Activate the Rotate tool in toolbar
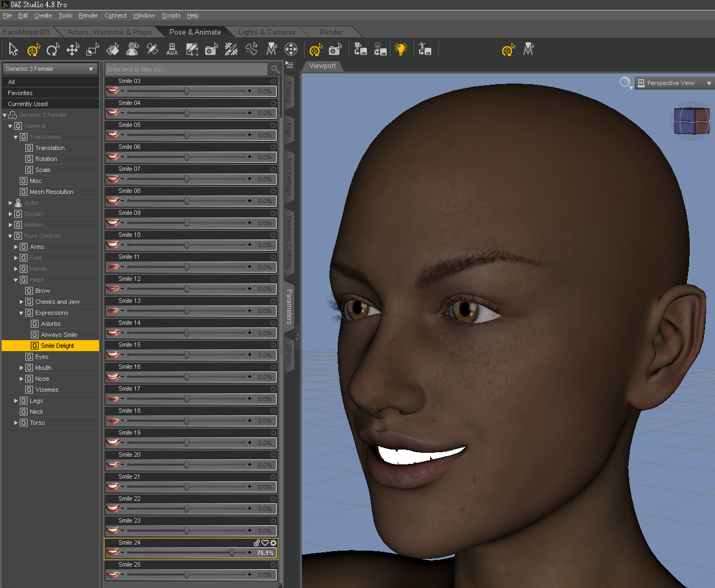This screenshot has width=715, height=588. tap(53, 50)
